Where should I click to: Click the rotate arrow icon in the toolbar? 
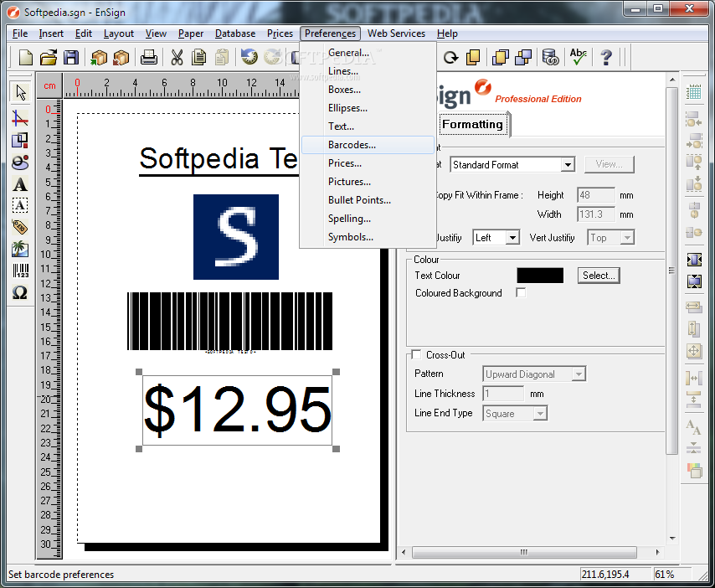[x=450, y=58]
